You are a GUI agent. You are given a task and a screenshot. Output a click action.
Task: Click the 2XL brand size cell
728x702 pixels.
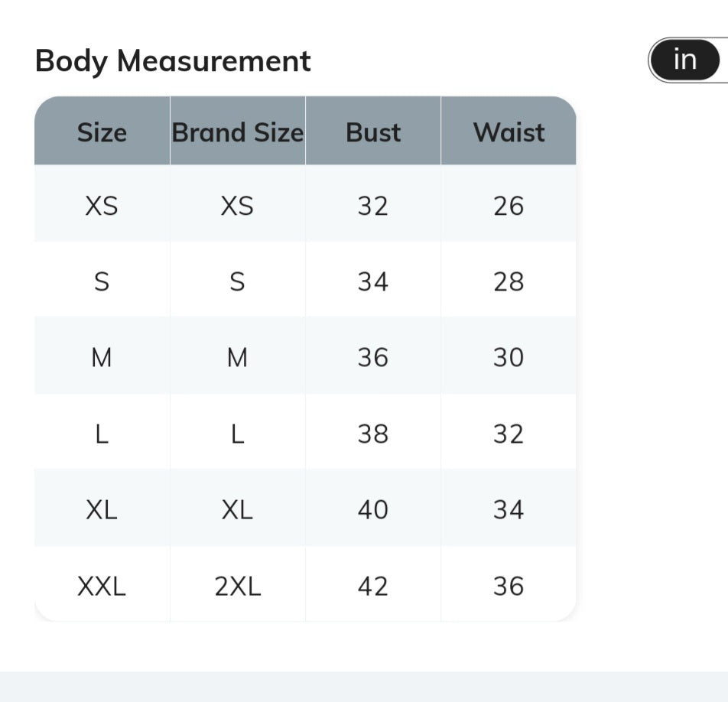click(238, 584)
